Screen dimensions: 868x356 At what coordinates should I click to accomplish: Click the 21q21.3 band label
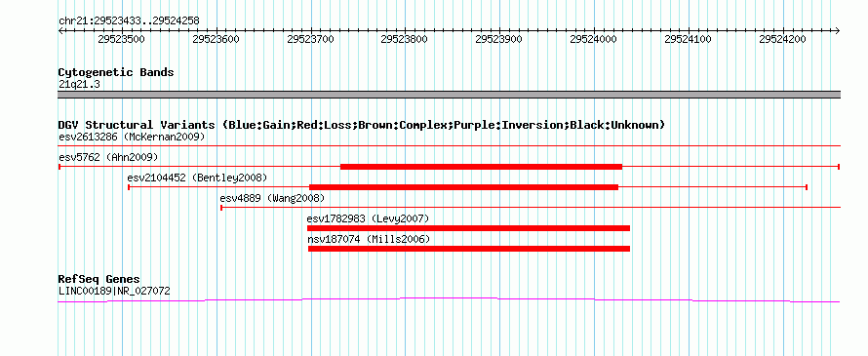pyautogui.click(x=79, y=85)
